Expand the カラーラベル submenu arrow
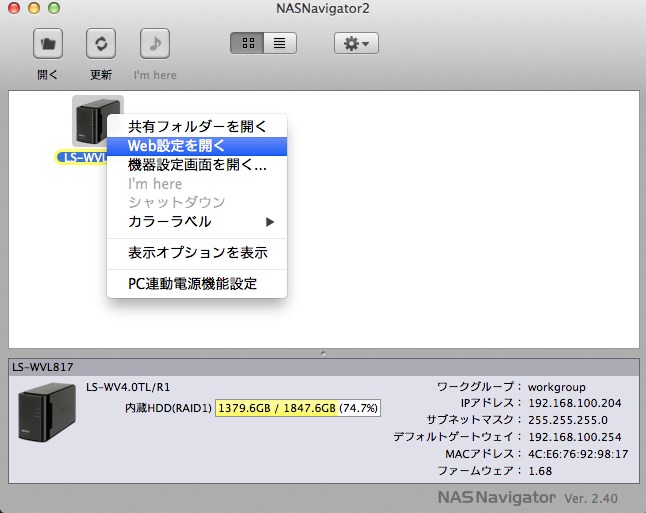Viewport: 646px width, 513px height. pos(270,222)
